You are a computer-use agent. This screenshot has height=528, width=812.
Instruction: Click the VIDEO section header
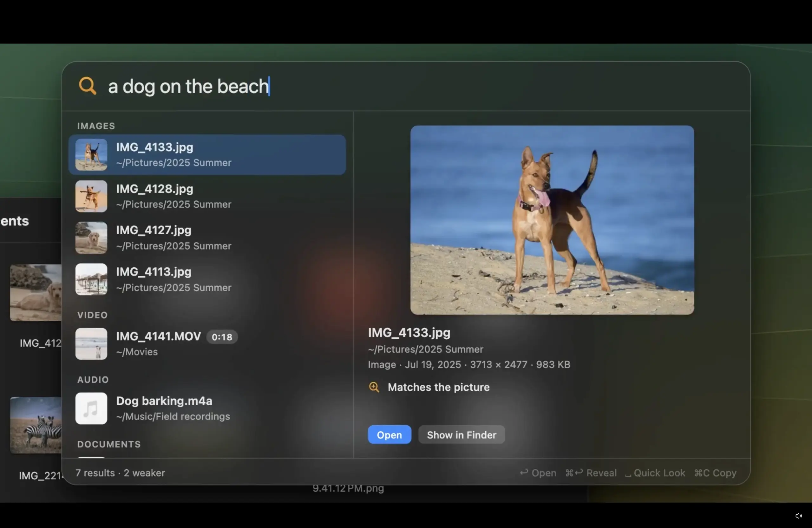click(x=92, y=315)
